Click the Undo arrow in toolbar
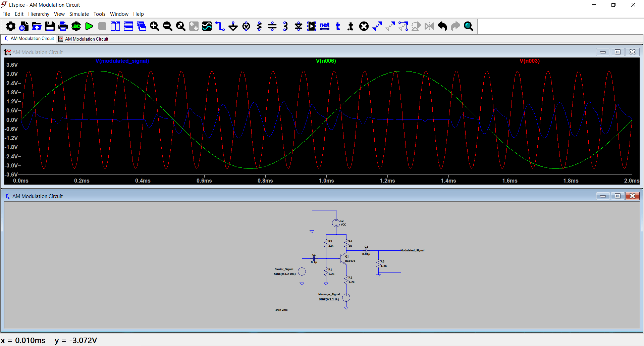This screenshot has width=644, height=346. pyautogui.click(x=442, y=26)
